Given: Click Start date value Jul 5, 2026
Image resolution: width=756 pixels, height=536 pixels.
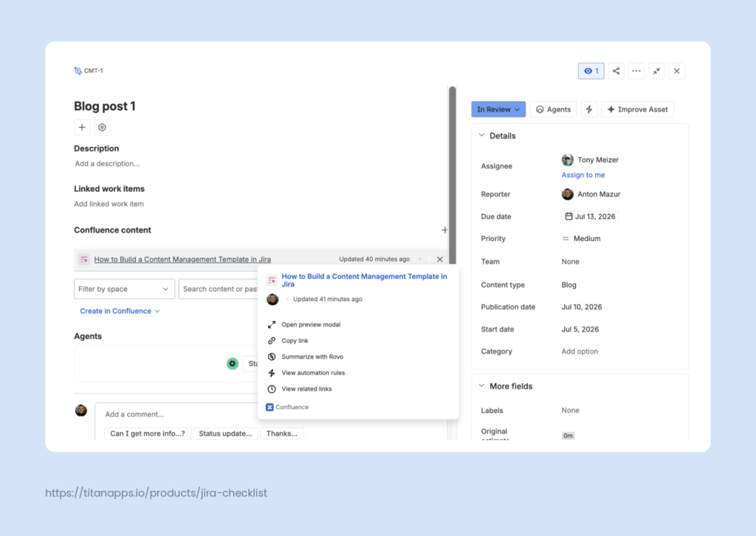Looking at the screenshot, I should click(580, 329).
